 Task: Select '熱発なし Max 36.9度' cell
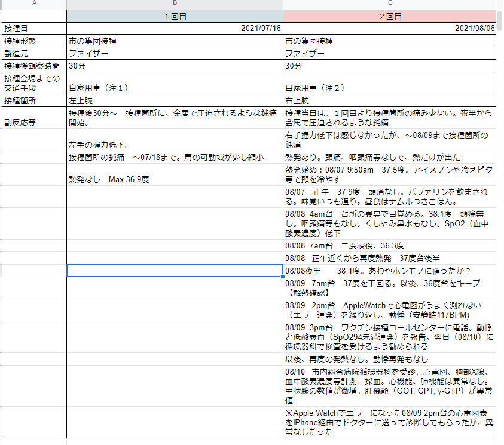175,174
